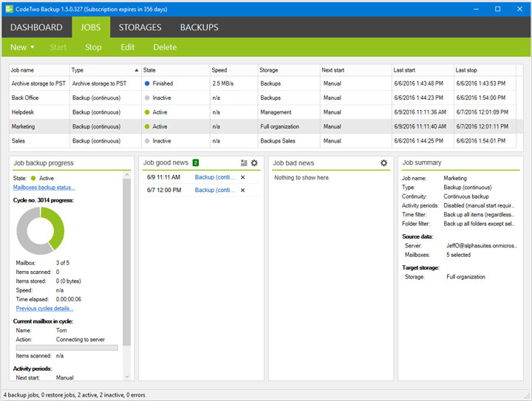Close the CodeTwo Backup window

tap(519, 9)
